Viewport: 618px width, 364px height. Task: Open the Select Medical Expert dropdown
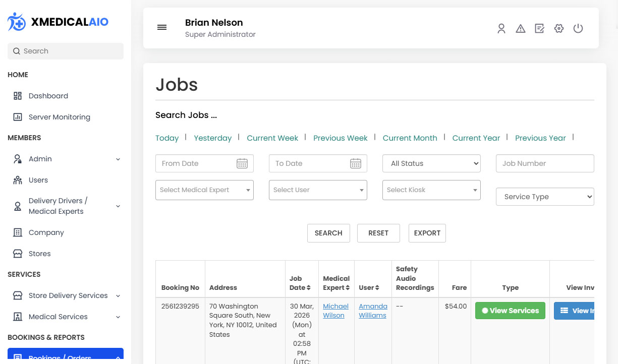click(x=204, y=190)
